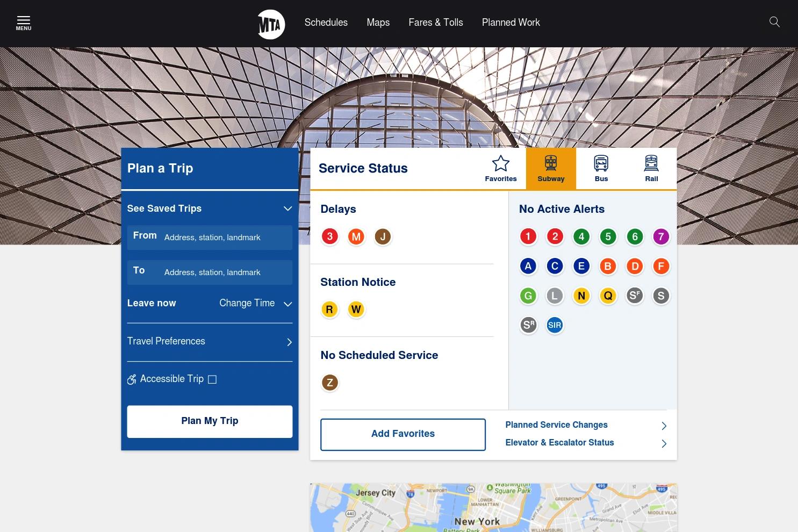Switch to the Favorites tab
Viewport: 798px width, 532px height.
[501, 169]
